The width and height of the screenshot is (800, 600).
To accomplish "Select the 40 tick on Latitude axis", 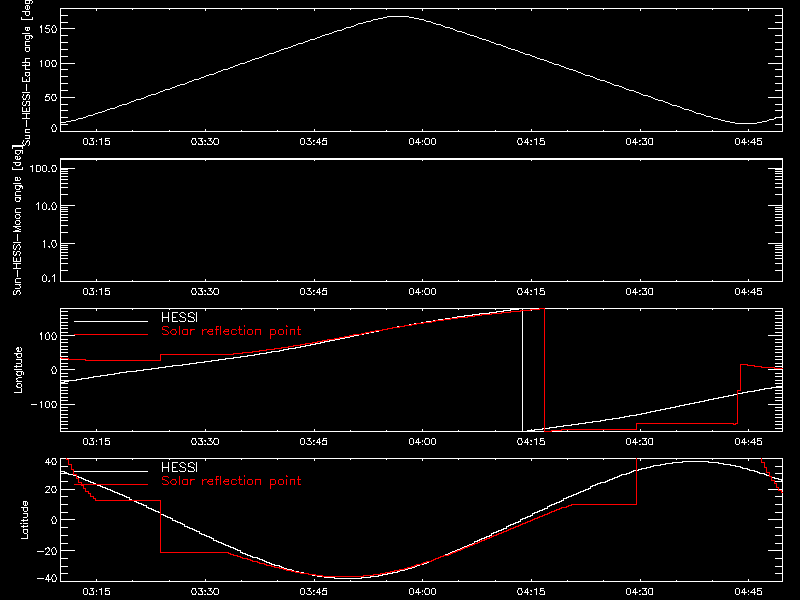I will pos(51,462).
